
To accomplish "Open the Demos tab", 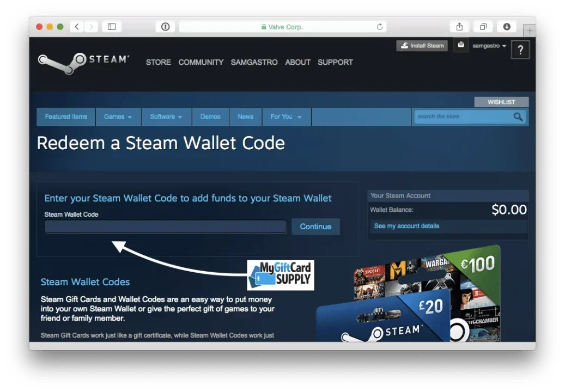I will pos(210,117).
